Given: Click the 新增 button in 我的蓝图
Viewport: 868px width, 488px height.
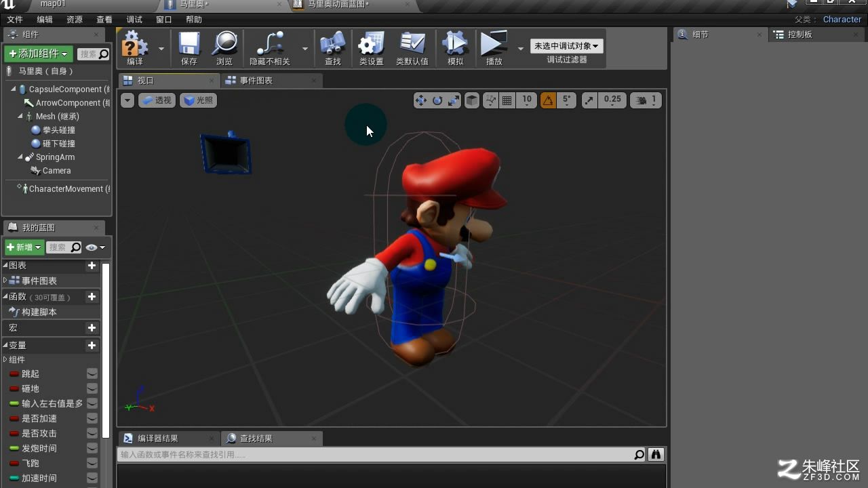Looking at the screenshot, I should click(x=24, y=247).
